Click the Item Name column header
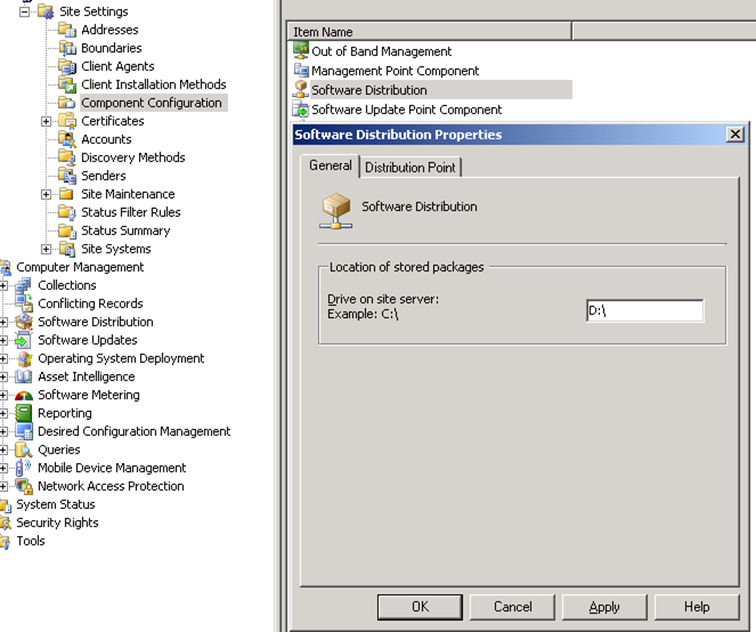This screenshot has height=632, width=756. pos(430,32)
